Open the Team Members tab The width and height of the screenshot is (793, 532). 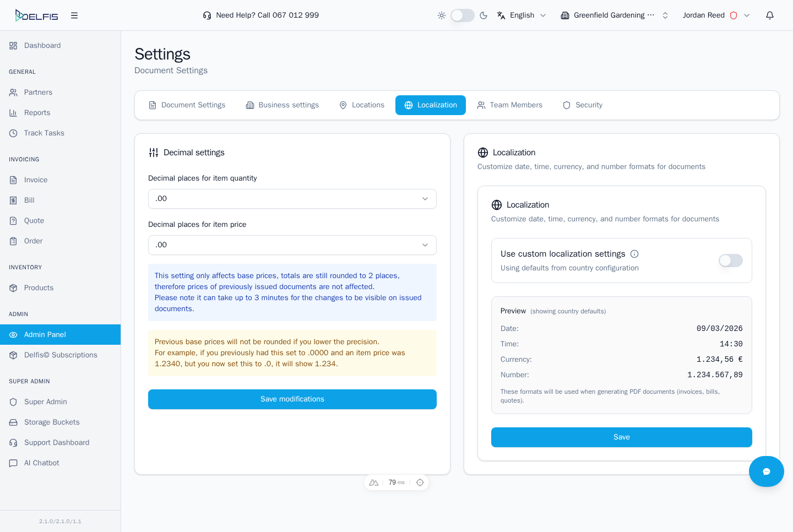click(509, 105)
